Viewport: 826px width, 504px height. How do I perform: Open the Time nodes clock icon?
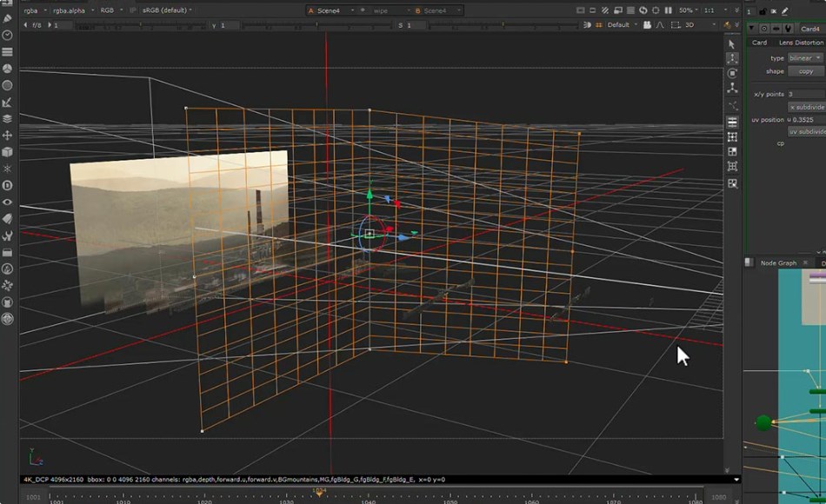pos(8,35)
